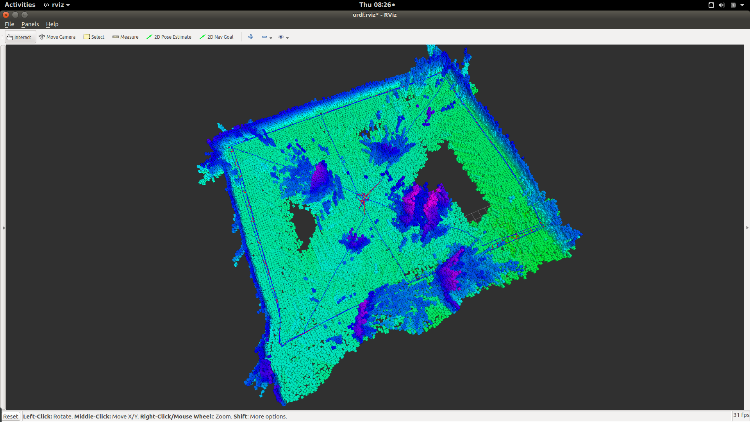The height and width of the screenshot is (422, 750).
Task: Open the clock and calendar in top bar
Action: [x=375, y=5]
